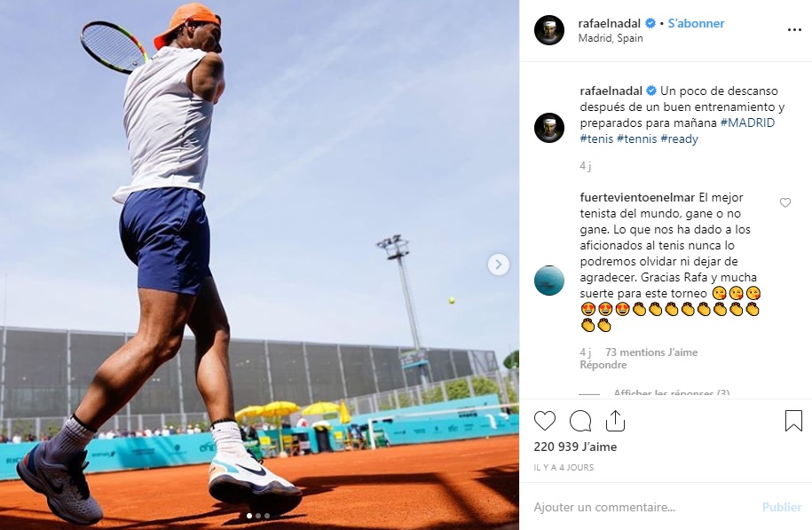This screenshot has height=530, width=812.
Task: Reply to the comment via Répondre
Action: coord(603,365)
